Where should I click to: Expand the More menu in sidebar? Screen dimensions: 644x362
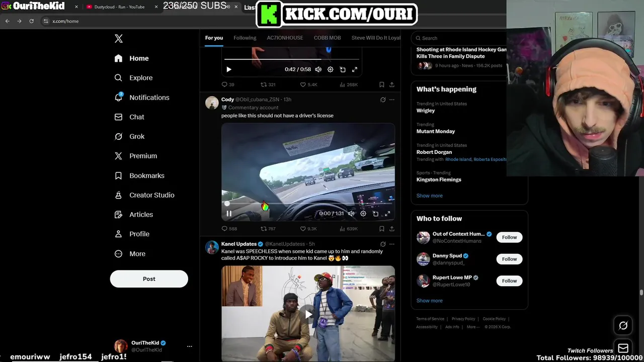[130, 254]
